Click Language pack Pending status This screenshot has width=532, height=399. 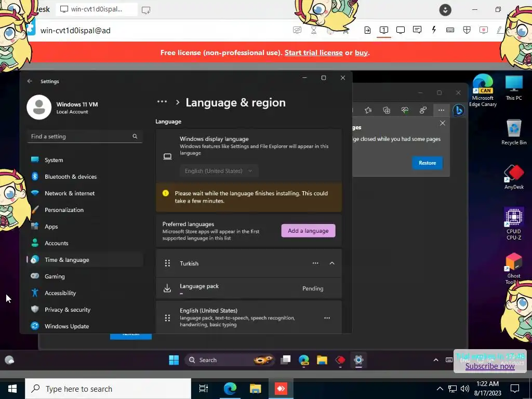click(312, 288)
